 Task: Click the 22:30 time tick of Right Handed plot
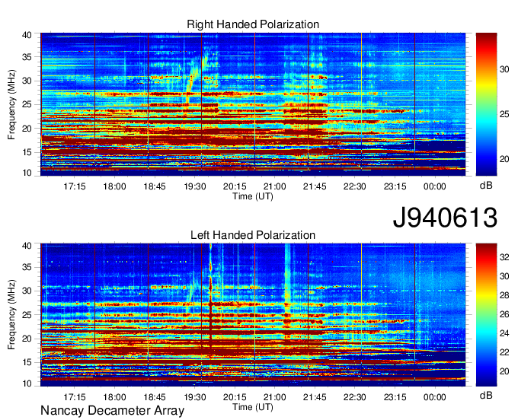(x=354, y=186)
